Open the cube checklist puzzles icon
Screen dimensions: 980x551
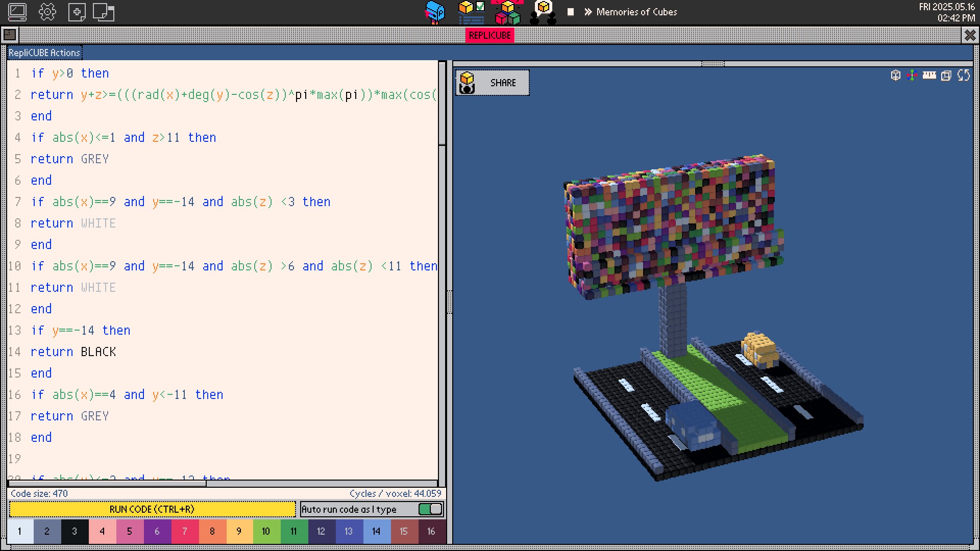(472, 12)
